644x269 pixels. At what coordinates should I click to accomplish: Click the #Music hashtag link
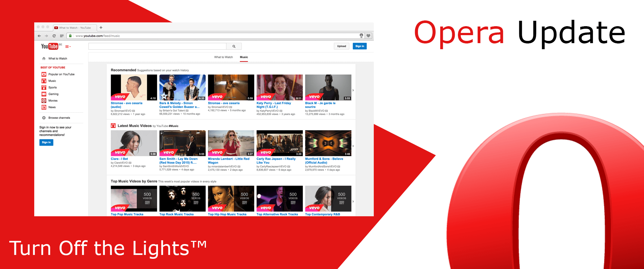pyautogui.click(x=174, y=126)
